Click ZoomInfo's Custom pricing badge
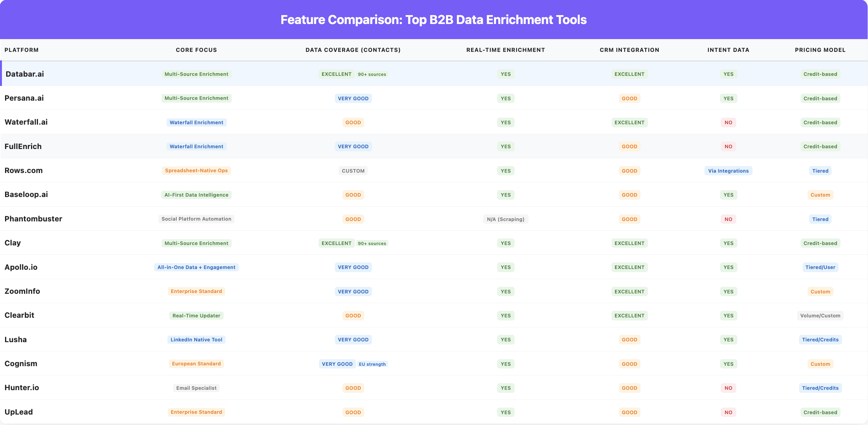 click(x=820, y=291)
